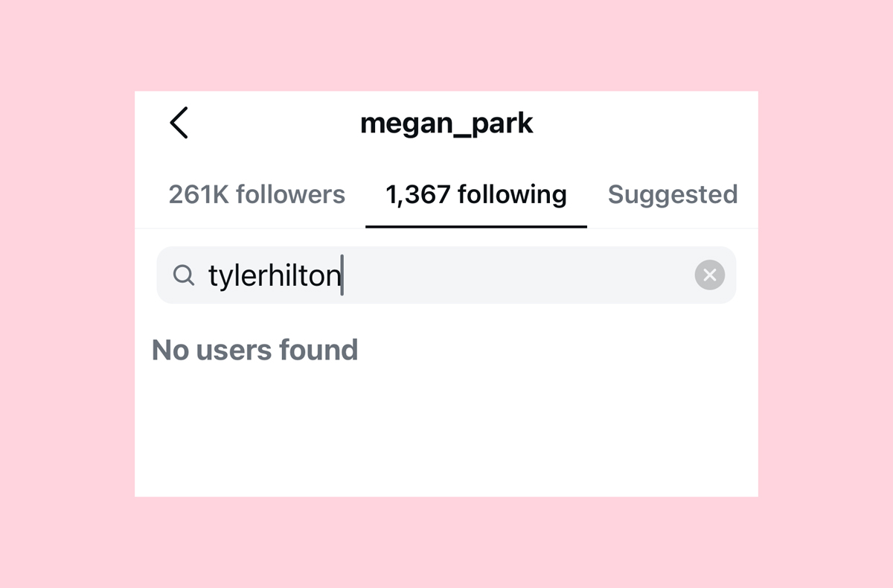Select the back chevron at top left
This screenshot has height=588, width=893.
179,123
